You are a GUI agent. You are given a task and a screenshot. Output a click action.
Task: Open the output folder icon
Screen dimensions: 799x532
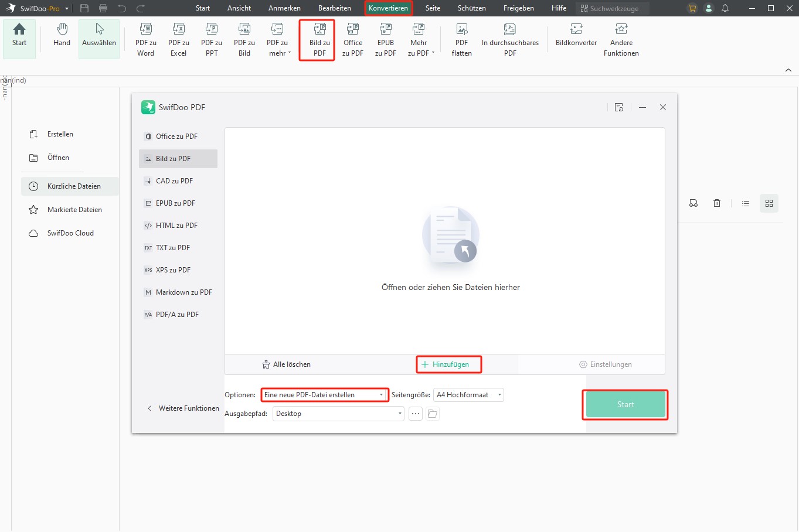coord(433,414)
